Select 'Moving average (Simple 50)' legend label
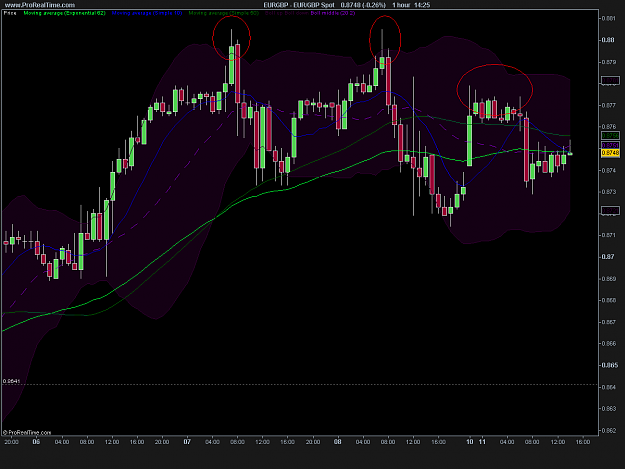The width and height of the screenshot is (625, 469). [224, 13]
